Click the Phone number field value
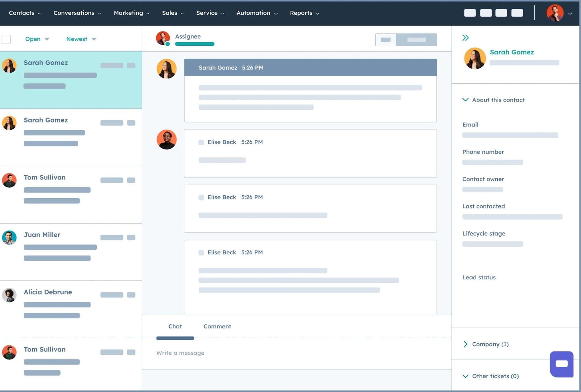The width and height of the screenshot is (581, 392). [x=492, y=162]
